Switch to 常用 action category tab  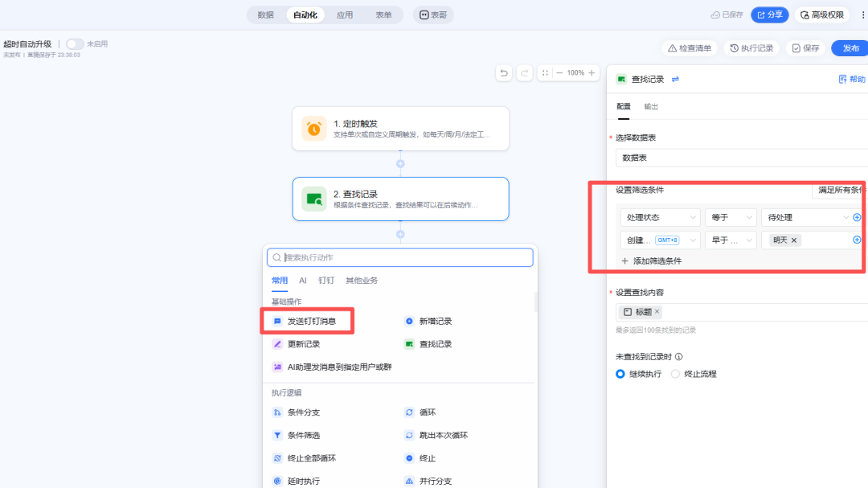pos(280,281)
